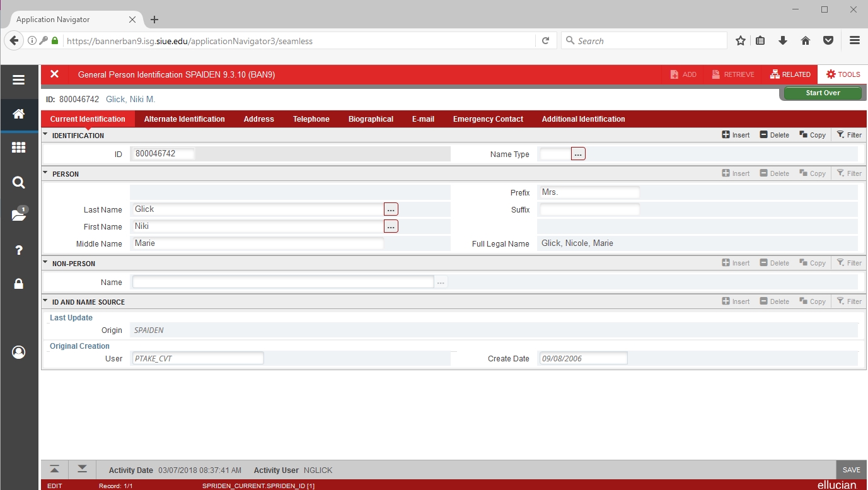The image size is (868, 490).
Task: Open the user profile icon in the sidebar
Action: (18, 352)
